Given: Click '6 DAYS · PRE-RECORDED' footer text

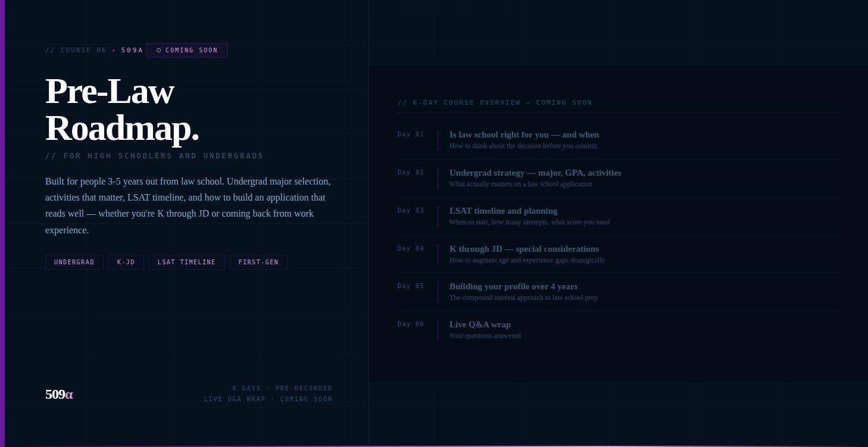Looking at the screenshot, I should tap(282, 389).
